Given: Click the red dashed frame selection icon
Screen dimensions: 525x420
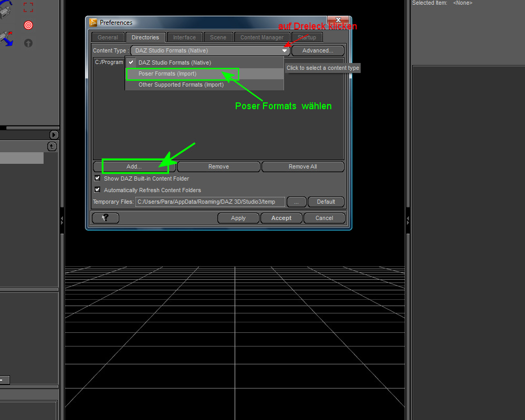Looking at the screenshot, I should [x=28, y=7].
